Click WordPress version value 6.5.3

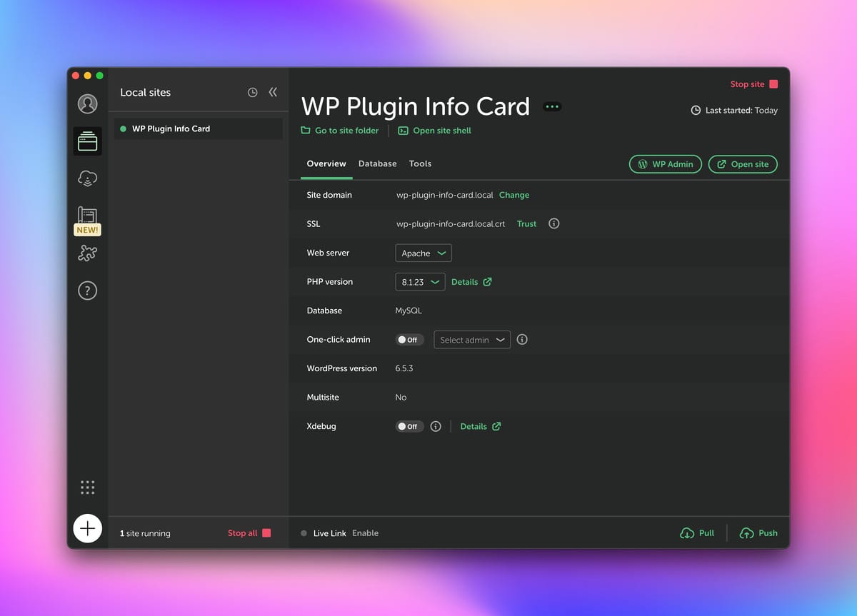404,368
